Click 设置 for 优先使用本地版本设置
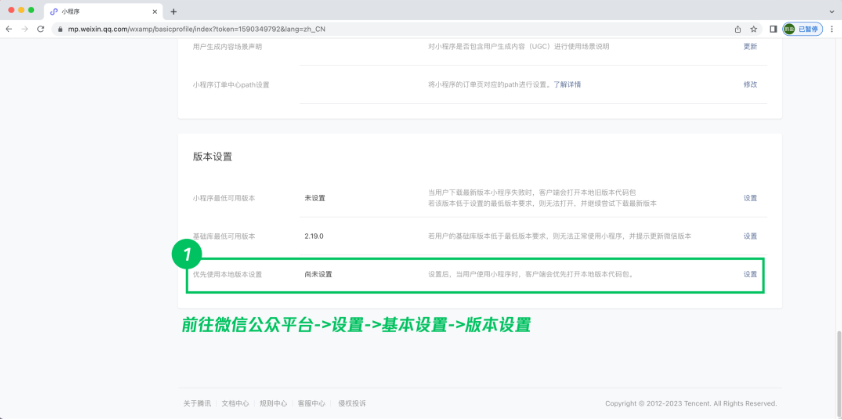842x420 pixels. (x=750, y=274)
